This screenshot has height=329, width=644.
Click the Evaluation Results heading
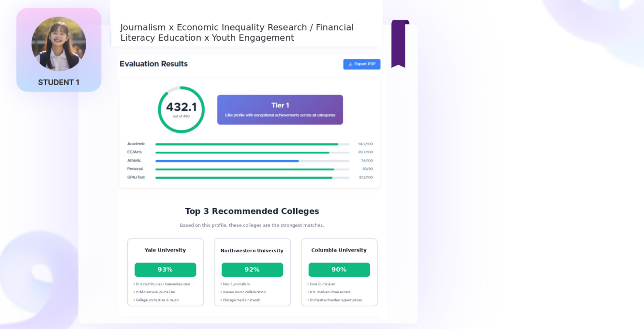153,64
